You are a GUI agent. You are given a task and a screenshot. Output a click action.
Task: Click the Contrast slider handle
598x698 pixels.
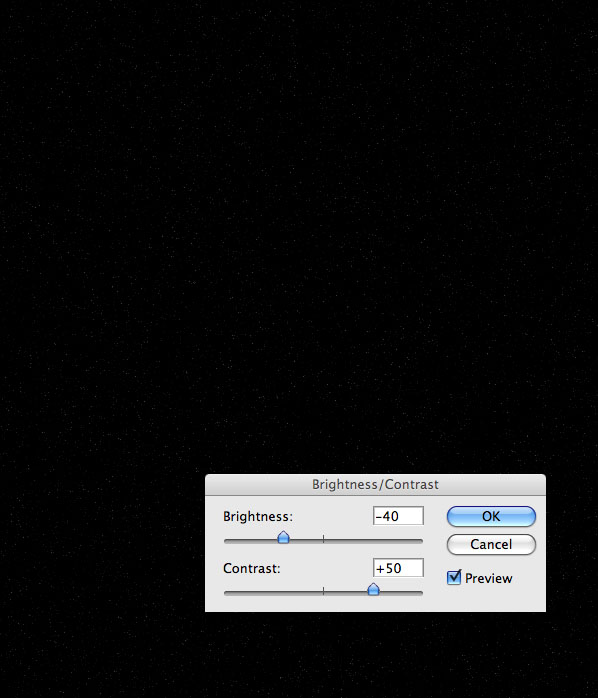tap(374, 589)
